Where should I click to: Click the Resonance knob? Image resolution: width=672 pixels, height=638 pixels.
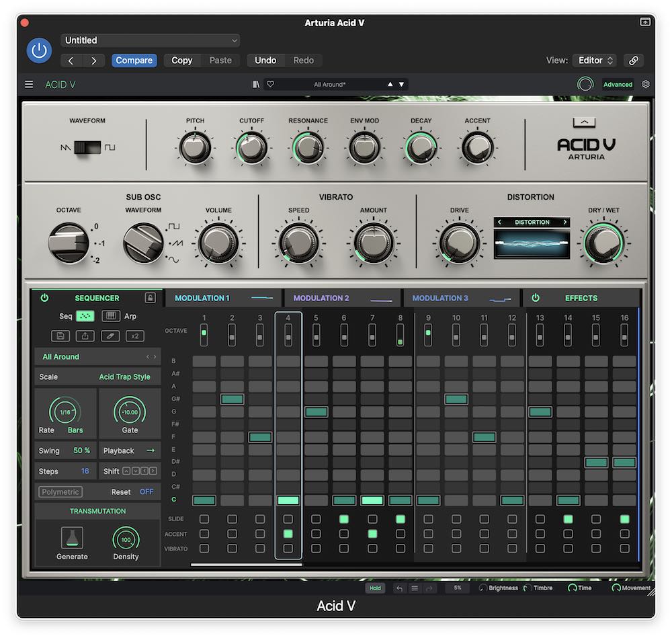click(308, 147)
